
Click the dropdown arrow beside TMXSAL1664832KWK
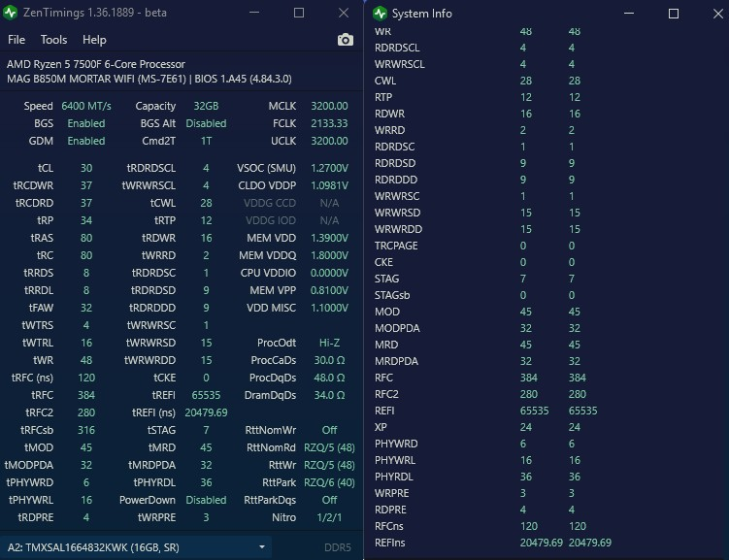262,547
